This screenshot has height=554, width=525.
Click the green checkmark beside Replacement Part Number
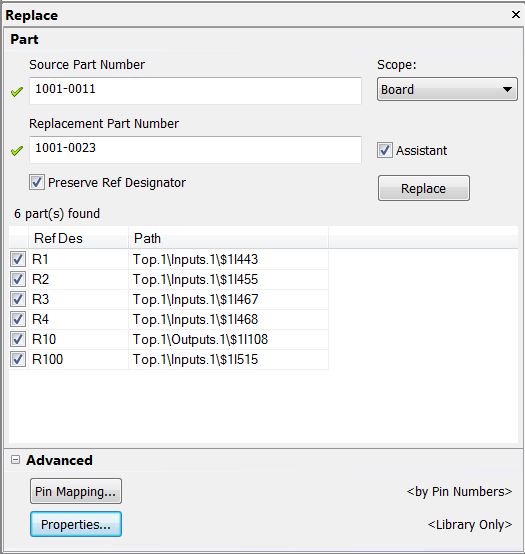(x=17, y=151)
